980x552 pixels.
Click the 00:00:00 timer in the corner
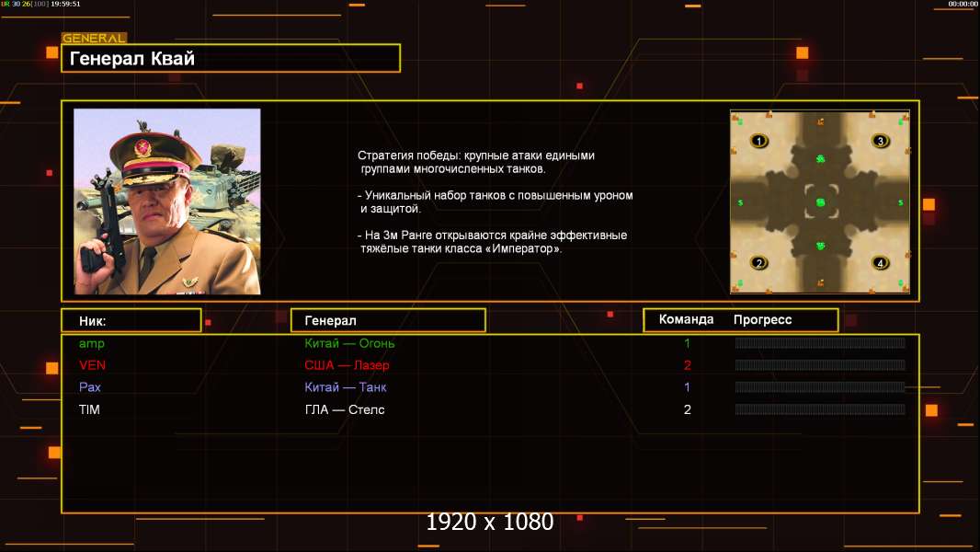click(x=963, y=4)
